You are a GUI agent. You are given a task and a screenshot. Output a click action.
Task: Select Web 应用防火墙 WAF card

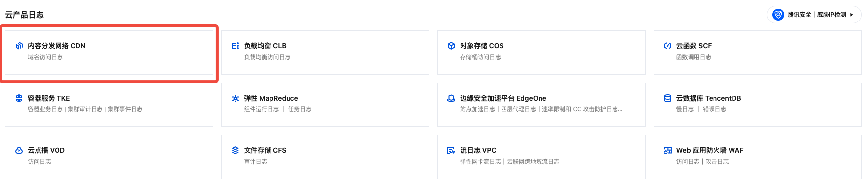[757, 157]
